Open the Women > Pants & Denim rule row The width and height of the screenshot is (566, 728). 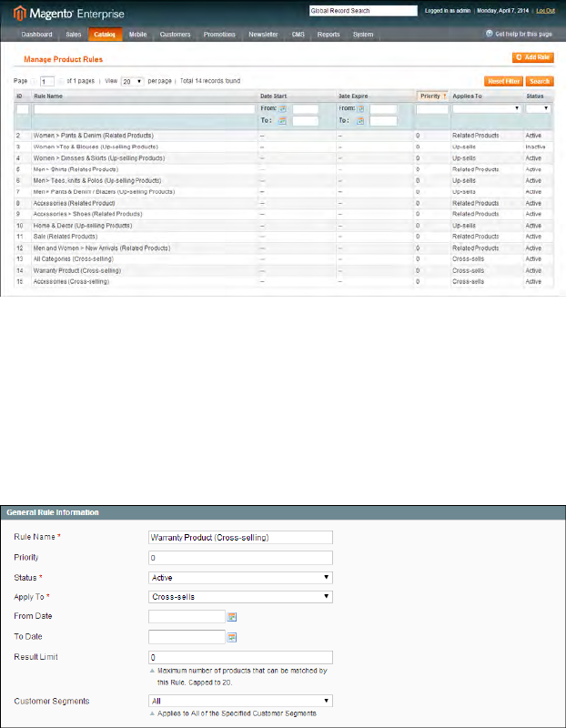(x=284, y=136)
